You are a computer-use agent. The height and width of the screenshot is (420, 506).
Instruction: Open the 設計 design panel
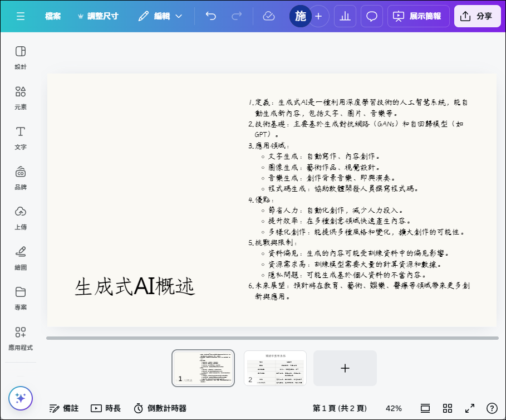click(21, 58)
